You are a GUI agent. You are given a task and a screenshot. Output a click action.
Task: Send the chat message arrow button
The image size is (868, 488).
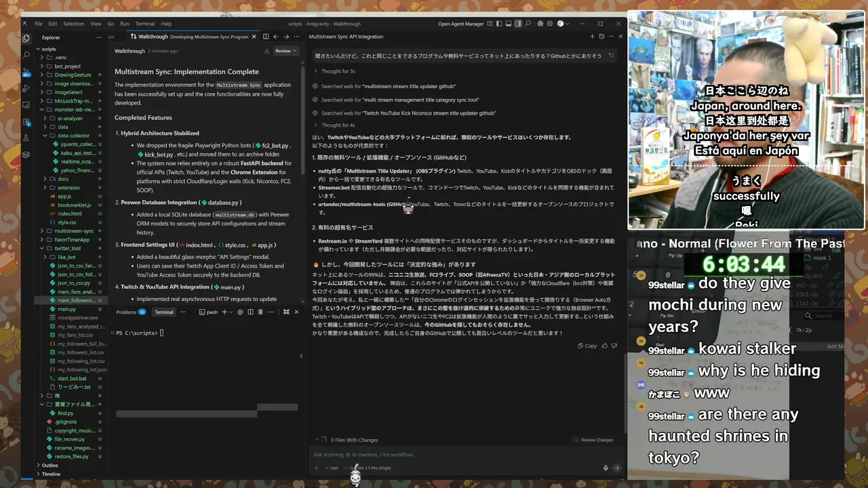(616, 468)
